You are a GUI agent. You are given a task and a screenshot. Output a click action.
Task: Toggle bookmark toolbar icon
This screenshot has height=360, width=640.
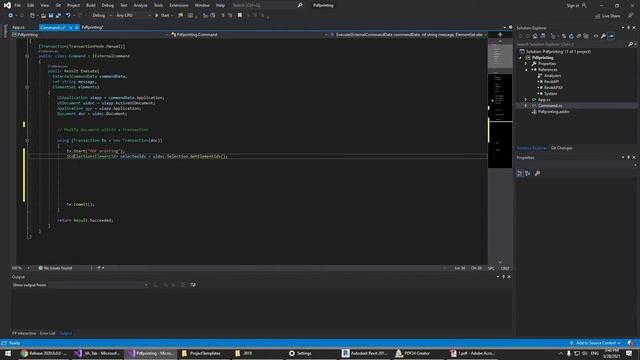tap(240, 16)
